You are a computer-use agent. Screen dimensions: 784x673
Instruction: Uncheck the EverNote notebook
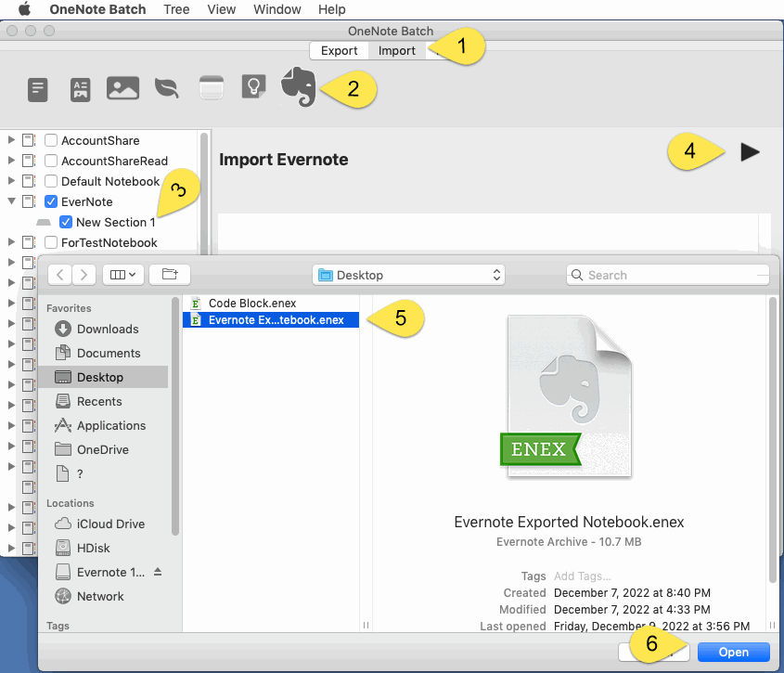click(x=51, y=201)
